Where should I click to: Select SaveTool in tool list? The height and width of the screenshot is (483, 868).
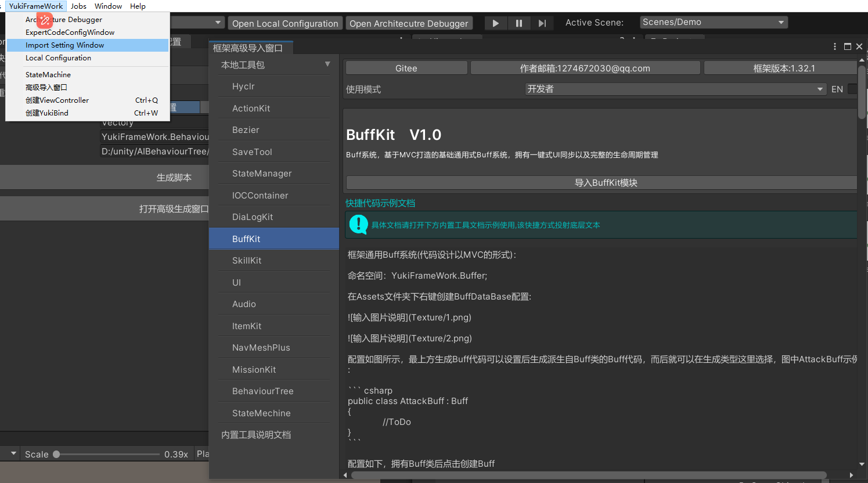click(x=274, y=152)
